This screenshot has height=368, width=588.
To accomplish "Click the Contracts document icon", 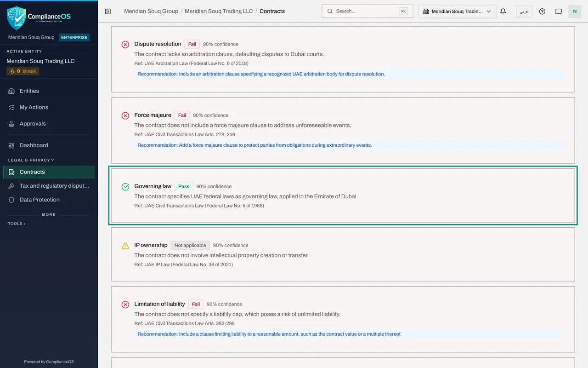I will tap(11, 172).
